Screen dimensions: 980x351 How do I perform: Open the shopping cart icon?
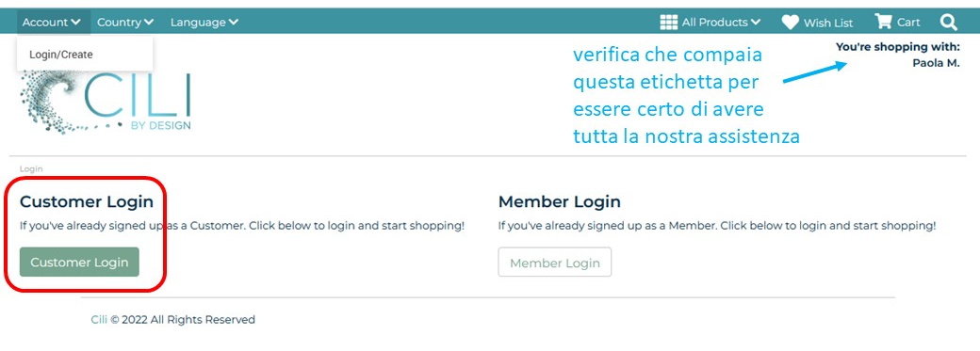pos(883,22)
